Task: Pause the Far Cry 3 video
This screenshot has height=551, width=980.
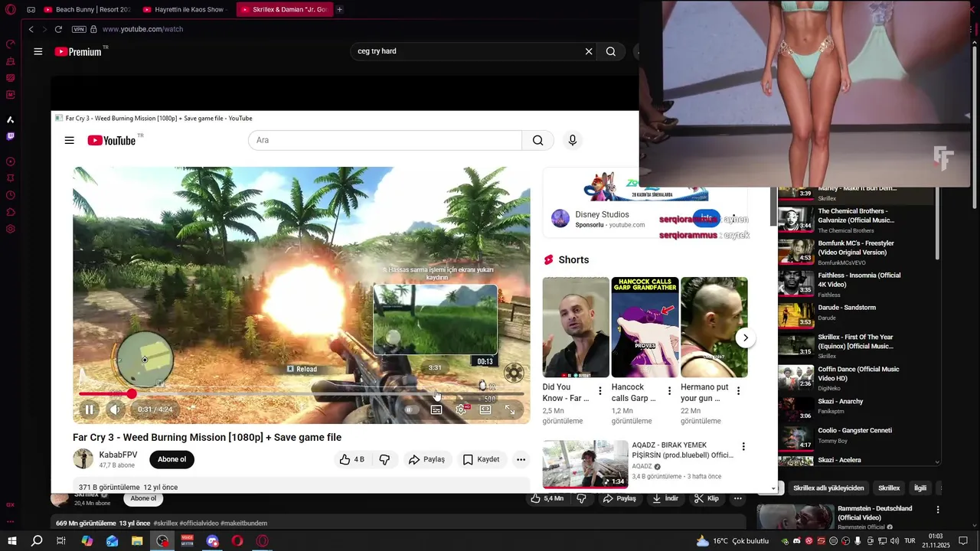Action: tap(90, 409)
